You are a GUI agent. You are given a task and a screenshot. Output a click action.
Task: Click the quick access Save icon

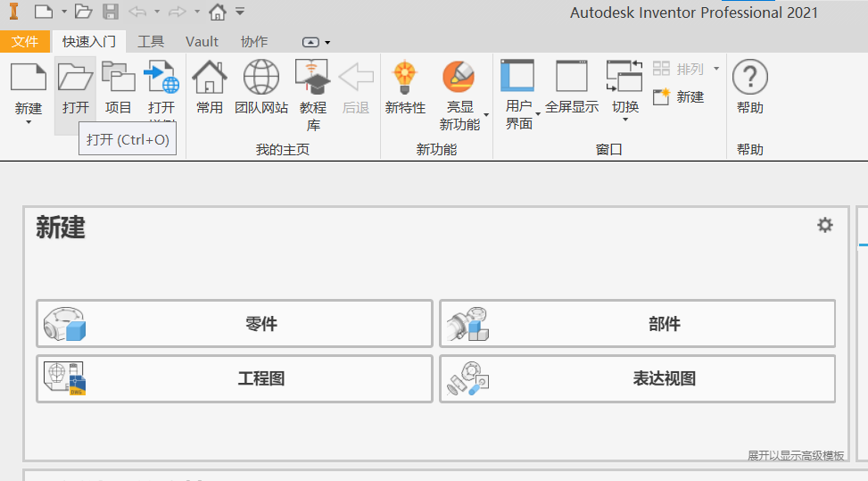111,11
